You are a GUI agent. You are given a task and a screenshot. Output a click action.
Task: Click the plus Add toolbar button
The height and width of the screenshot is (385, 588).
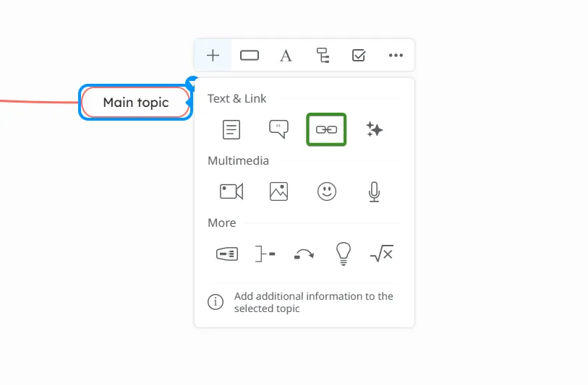coord(213,56)
